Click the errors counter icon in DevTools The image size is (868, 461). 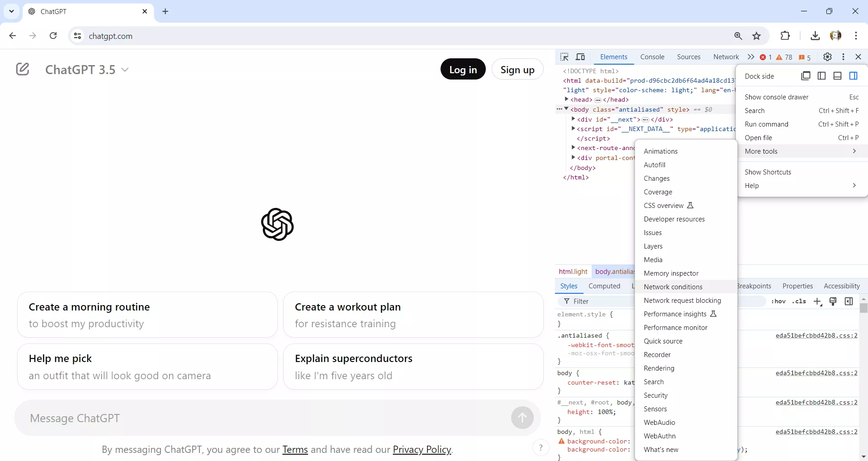click(x=764, y=57)
